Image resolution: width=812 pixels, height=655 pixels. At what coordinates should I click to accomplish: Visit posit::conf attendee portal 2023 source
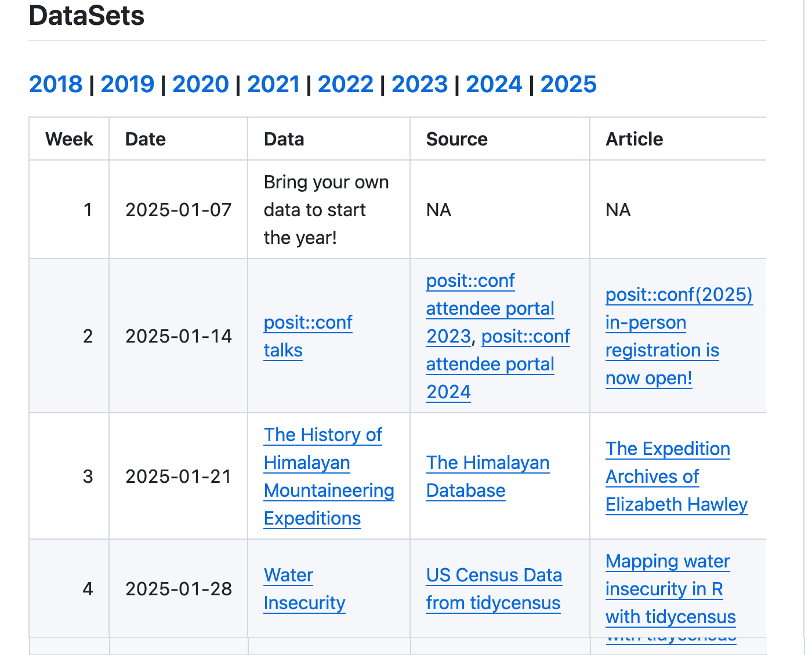[x=490, y=308]
